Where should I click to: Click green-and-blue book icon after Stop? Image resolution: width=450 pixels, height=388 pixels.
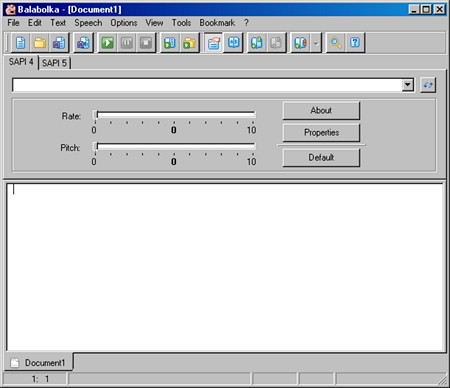tap(170, 43)
